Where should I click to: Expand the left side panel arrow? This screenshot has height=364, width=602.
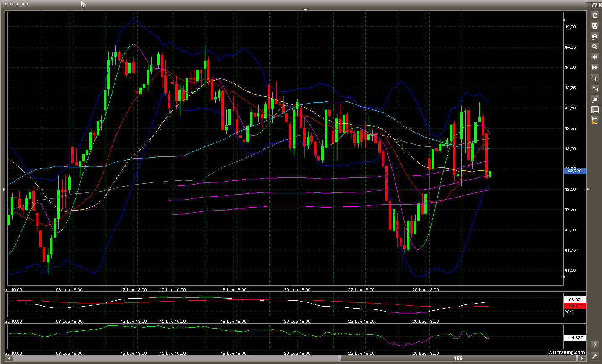pyautogui.click(x=4, y=190)
